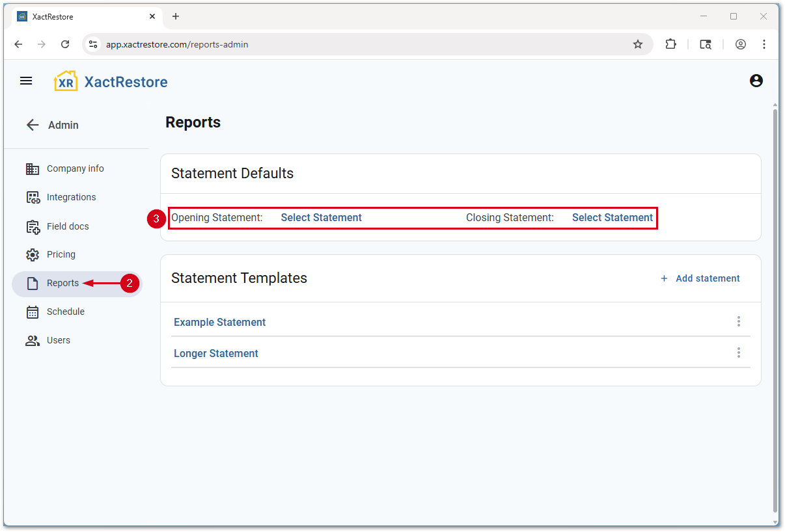Open the Example Statement template link

pos(219,323)
